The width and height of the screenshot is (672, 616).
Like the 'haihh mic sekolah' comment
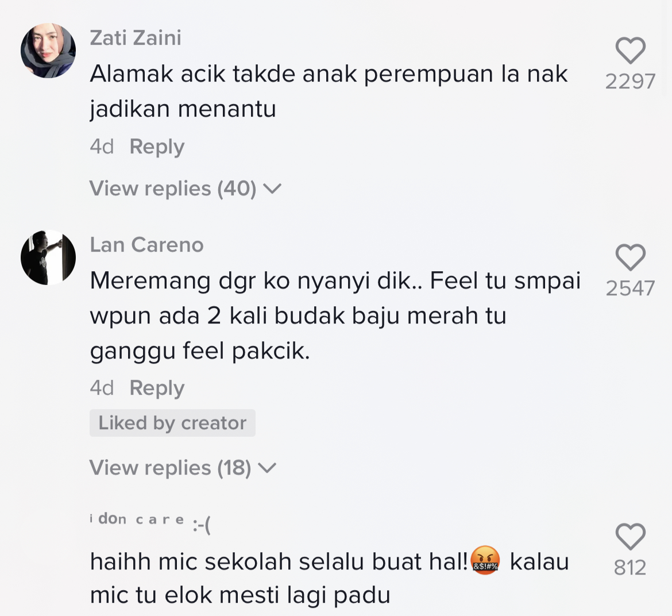[630, 537]
